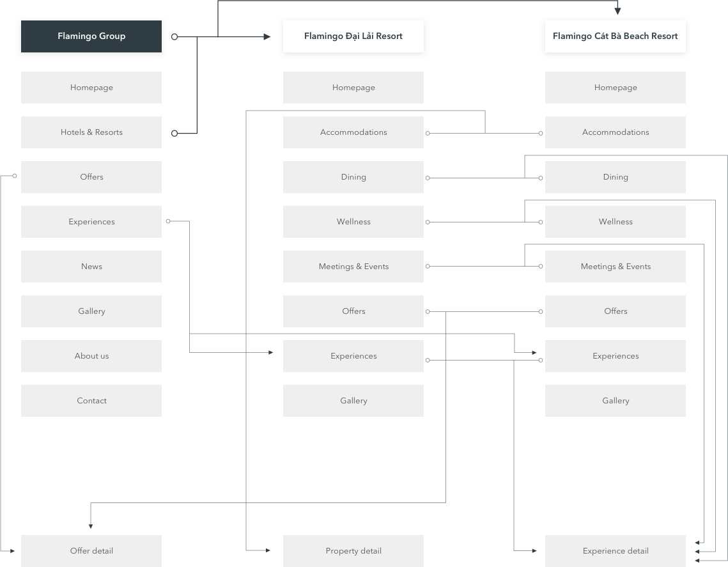Click the Đại Lải Wellness box
Viewport: 728px width, 567px height.
pyautogui.click(x=353, y=222)
